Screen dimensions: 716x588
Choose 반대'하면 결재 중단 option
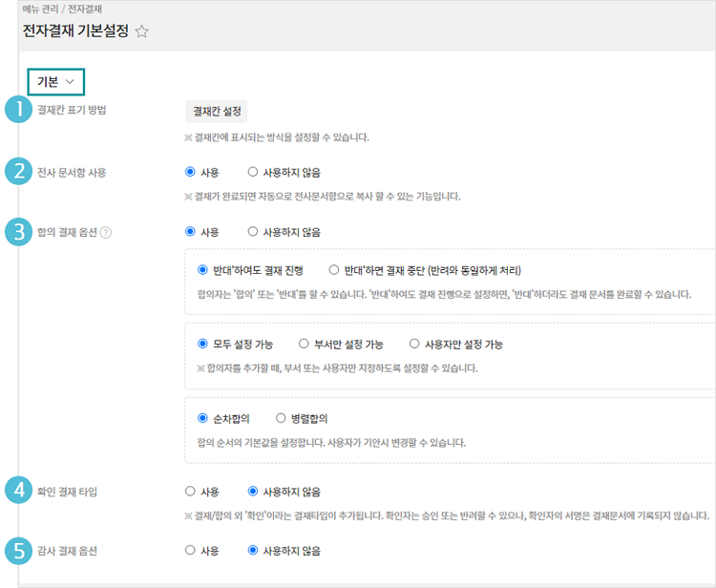pyautogui.click(x=334, y=270)
